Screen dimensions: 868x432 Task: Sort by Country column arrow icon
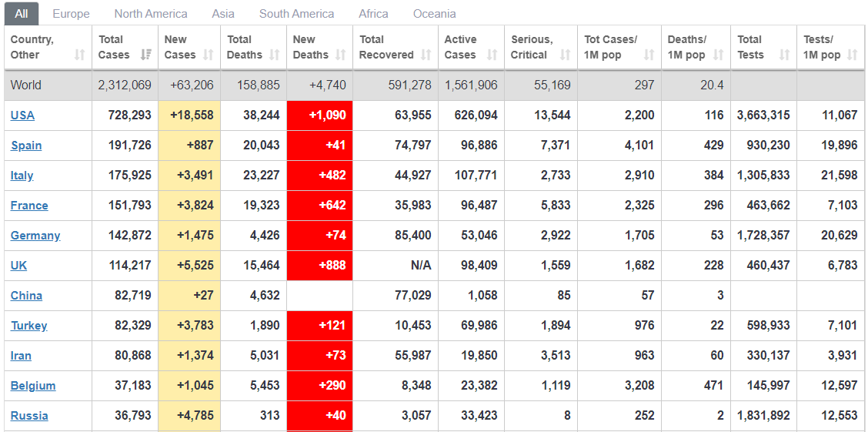(x=79, y=55)
